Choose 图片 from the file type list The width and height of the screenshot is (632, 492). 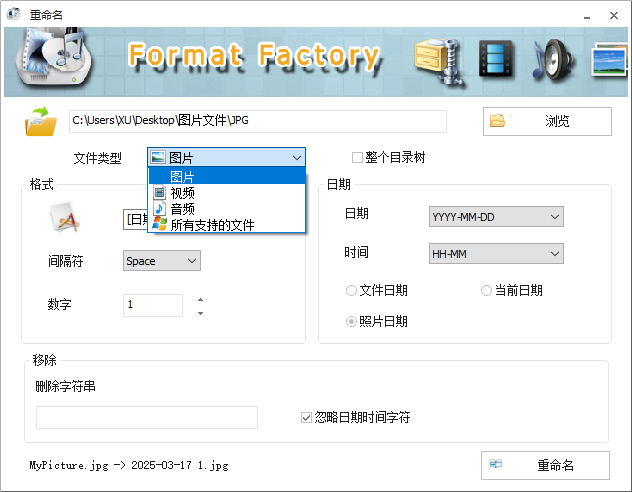point(227,176)
